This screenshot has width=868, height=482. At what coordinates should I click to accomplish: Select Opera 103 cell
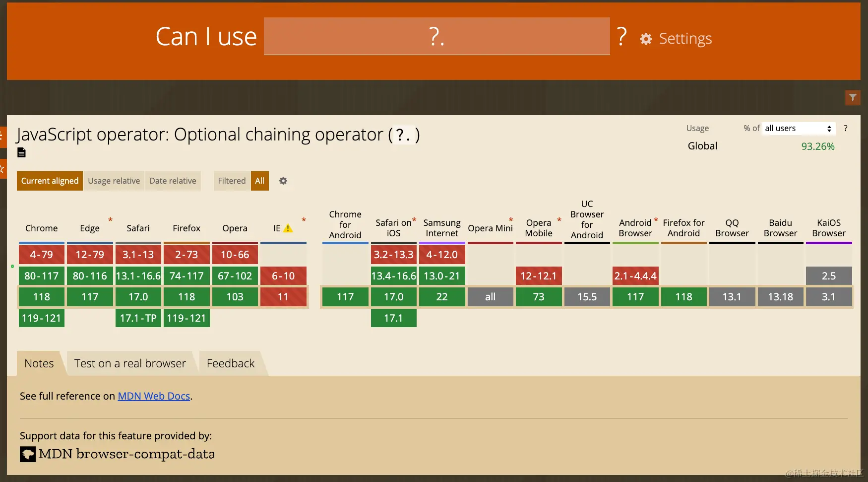235,297
